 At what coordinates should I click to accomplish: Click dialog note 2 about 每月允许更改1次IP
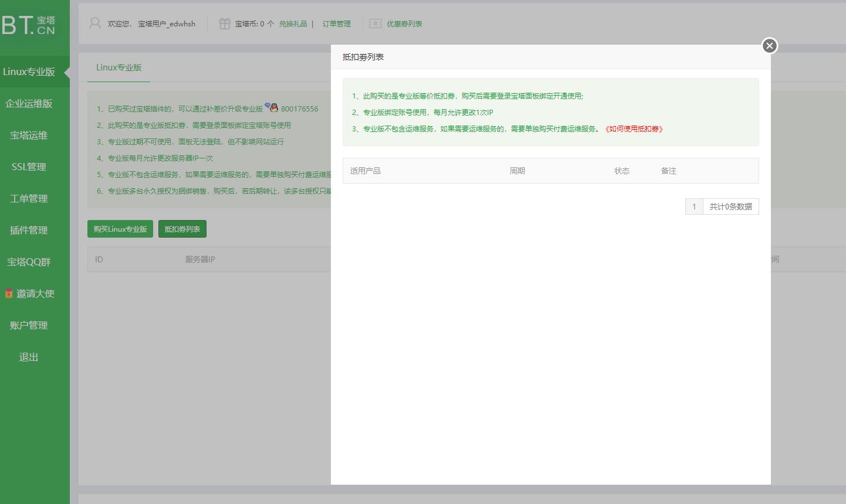click(422, 113)
